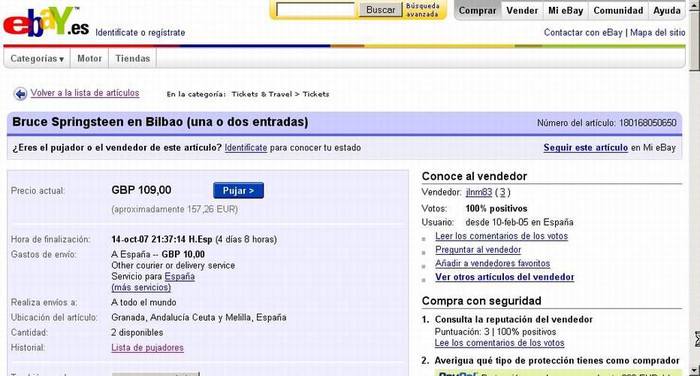Viewport: 700px width, 376px height.
Task: Open the Motor tab
Action: pyautogui.click(x=89, y=58)
